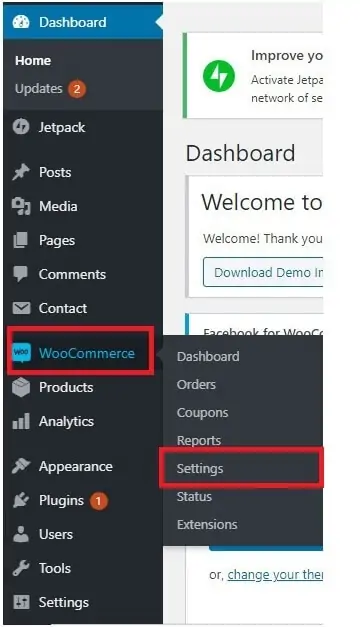This screenshot has height=627, width=360.
Task: Click the WooCommerce woo logo icon
Action: coord(21,353)
